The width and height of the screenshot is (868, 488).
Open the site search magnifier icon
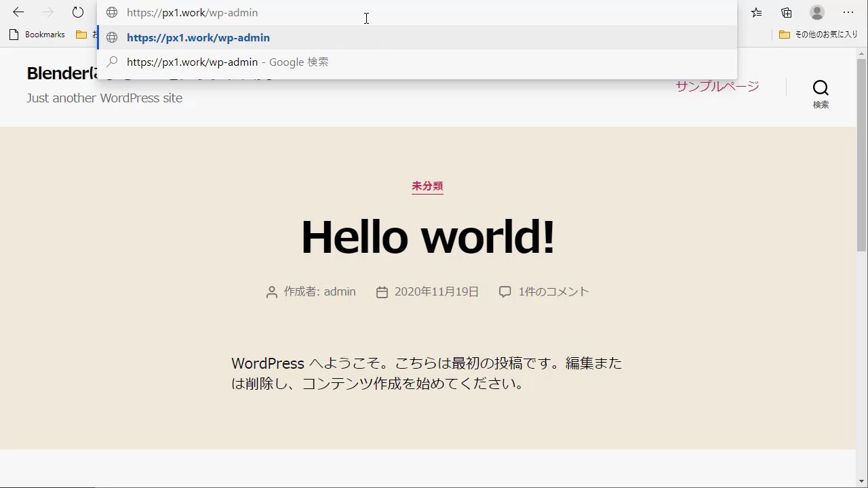click(821, 88)
